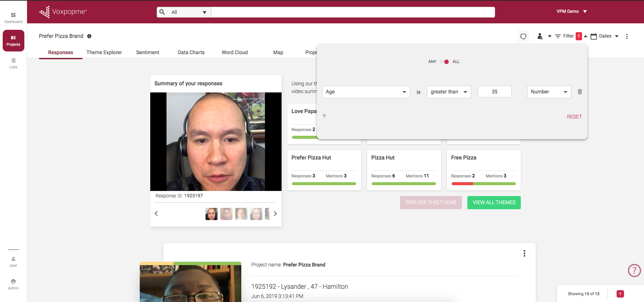Delete the Age filter row
Viewport: 644px width, 302px height.
coord(580,92)
